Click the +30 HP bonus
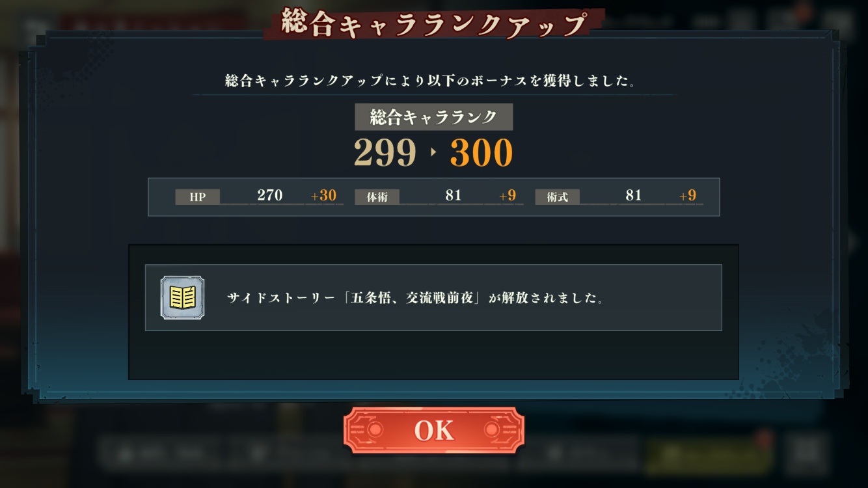 coord(323,196)
